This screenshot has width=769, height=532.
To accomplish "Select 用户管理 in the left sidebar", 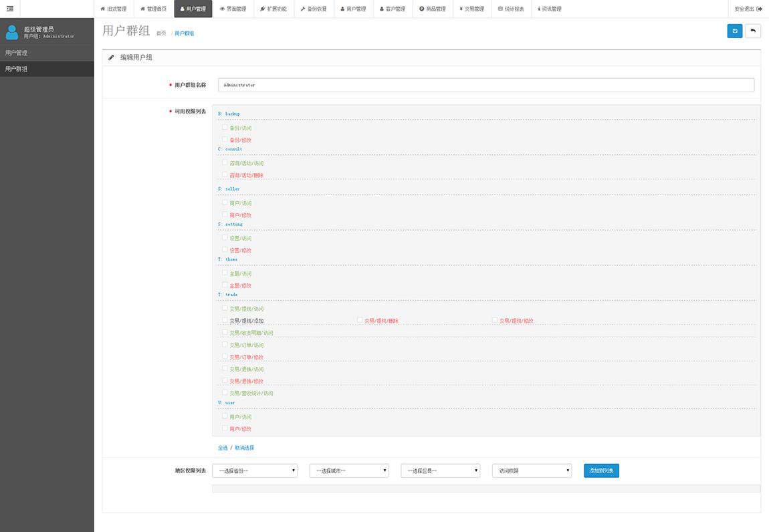I will (x=47, y=53).
